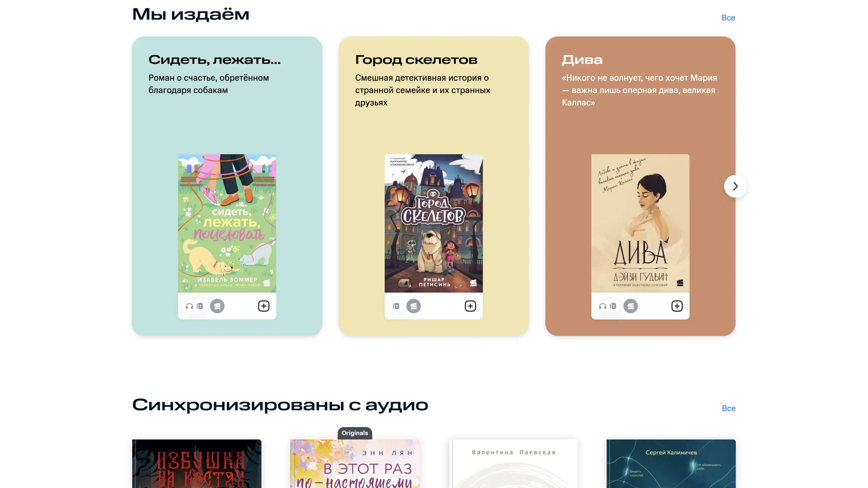The height and width of the screenshot is (488, 868).
Task: Click text format icon under 'Город скелетов' book
Action: [x=396, y=306]
